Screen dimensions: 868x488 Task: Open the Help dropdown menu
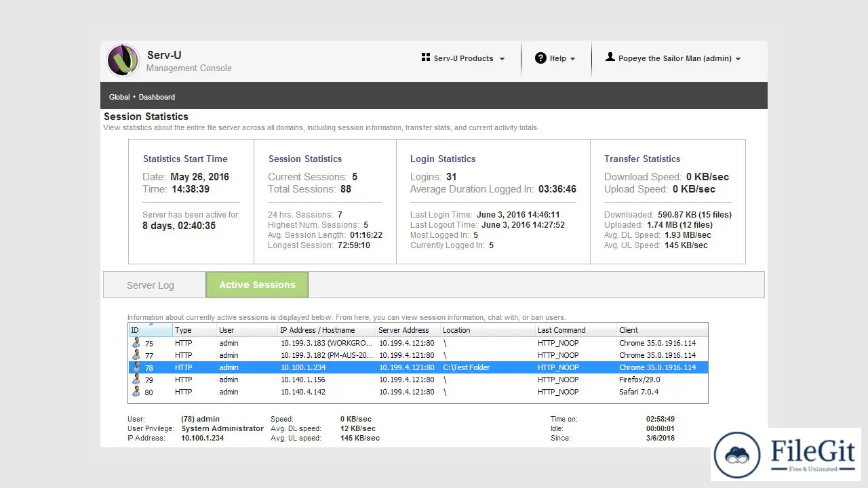555,58
